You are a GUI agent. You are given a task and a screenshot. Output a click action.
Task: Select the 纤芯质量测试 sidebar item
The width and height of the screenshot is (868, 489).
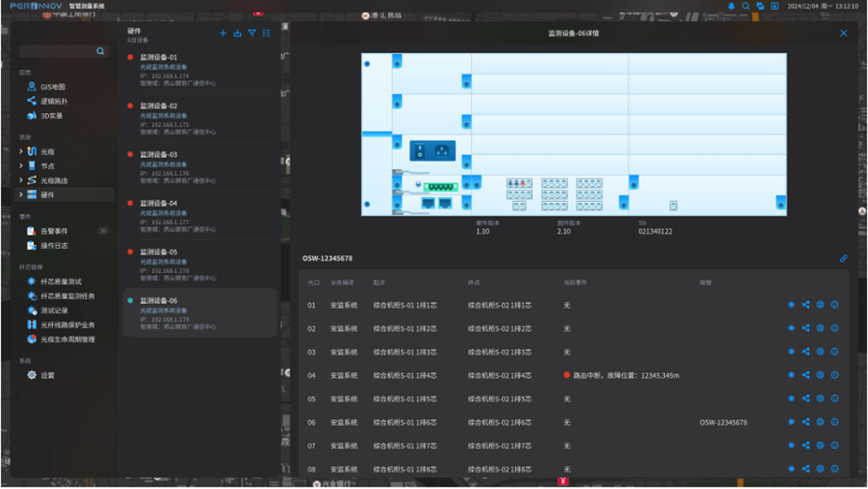tap(60, 282)
